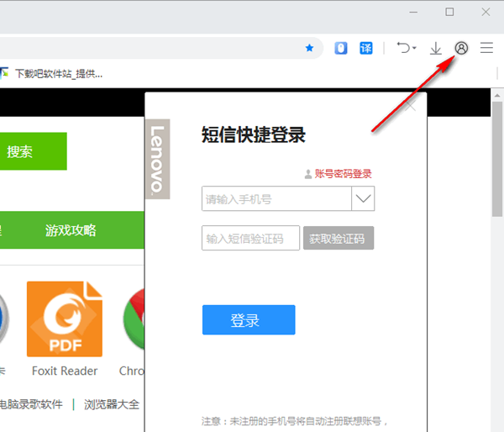The height and width of the screenshot is (432, 504).
Task: Click the 注意 registration notice text
Action: pyautogui.click(x=294, y=421)
